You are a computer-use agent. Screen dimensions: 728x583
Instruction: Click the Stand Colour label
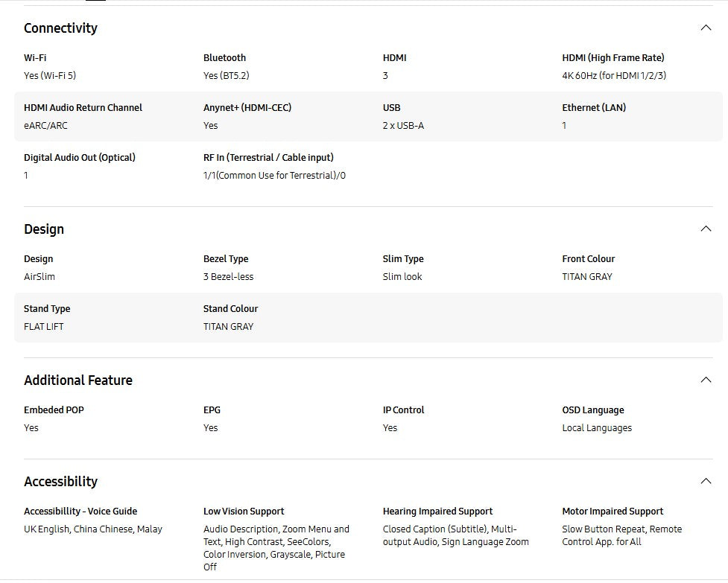230,309
